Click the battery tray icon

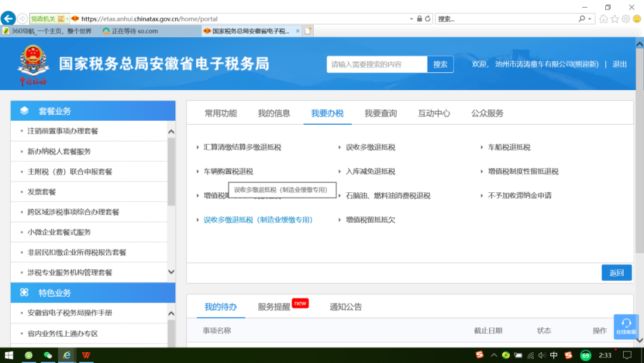click(518, 355)
